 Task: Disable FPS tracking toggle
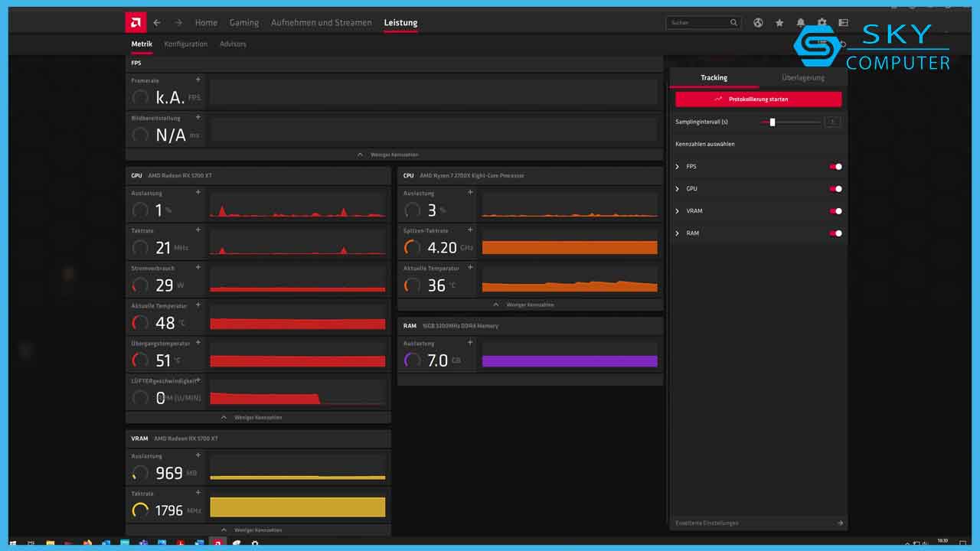click(836, 166)
